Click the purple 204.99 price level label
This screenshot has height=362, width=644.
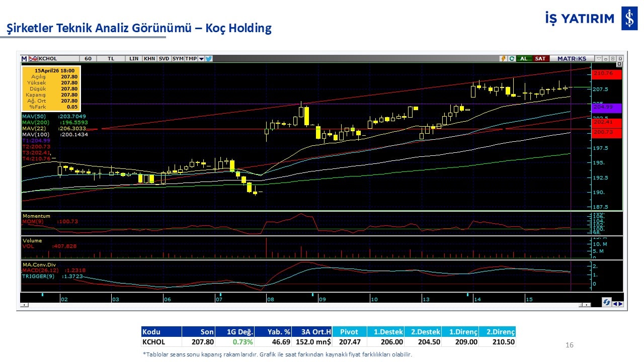click(x=607, y=107)
